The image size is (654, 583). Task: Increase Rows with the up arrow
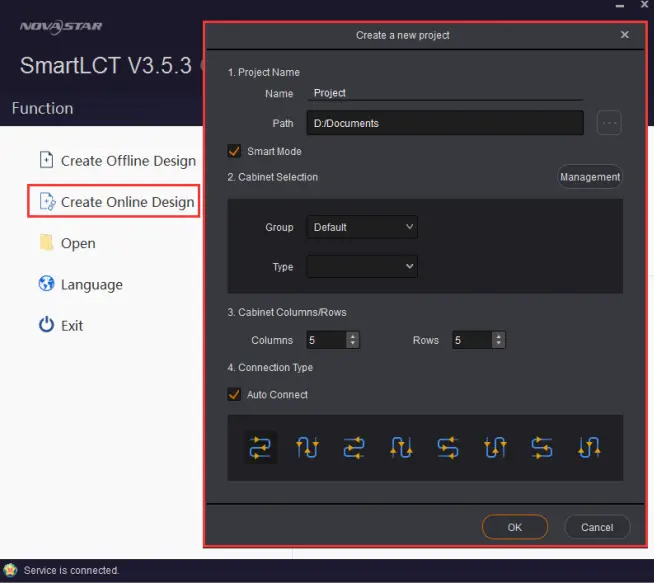[498, 336]
